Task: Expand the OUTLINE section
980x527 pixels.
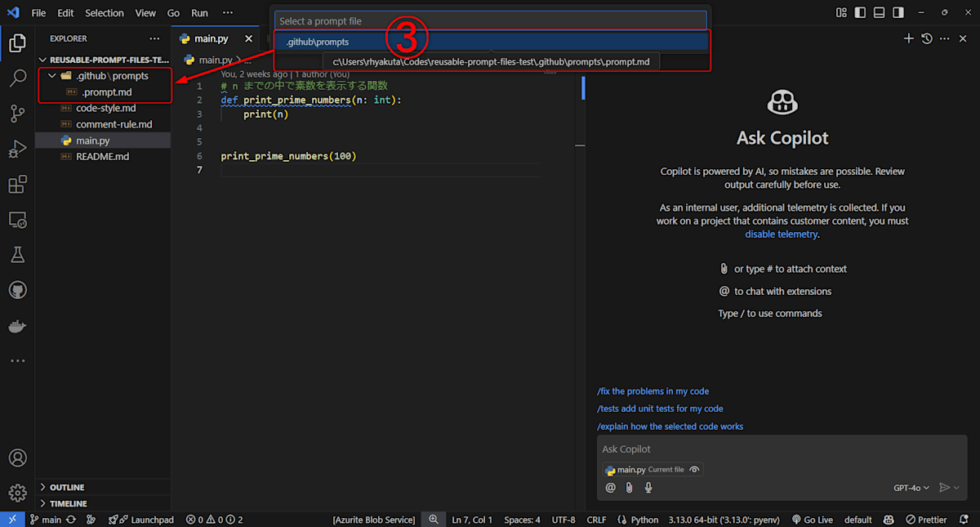Action: pos(104,487)
